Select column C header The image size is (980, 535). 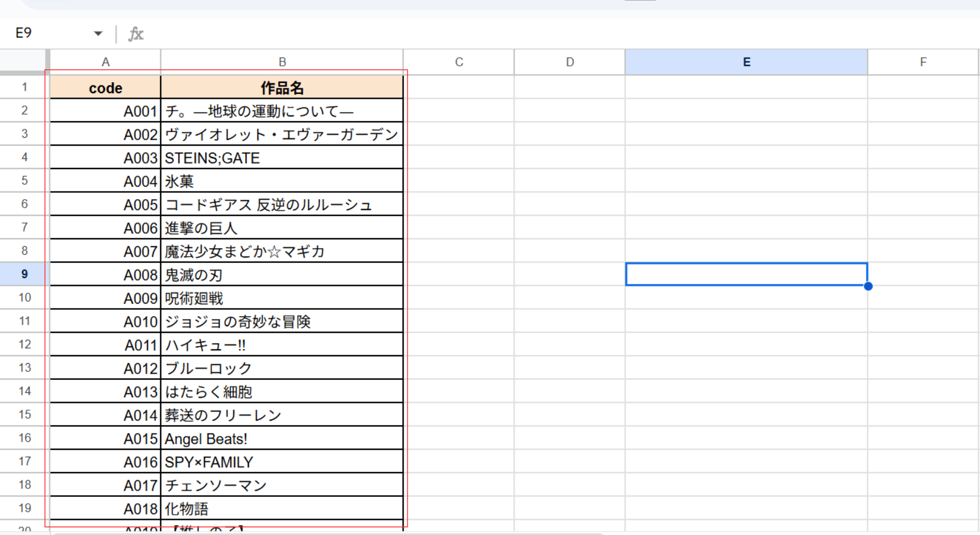(x=459, y=62)
